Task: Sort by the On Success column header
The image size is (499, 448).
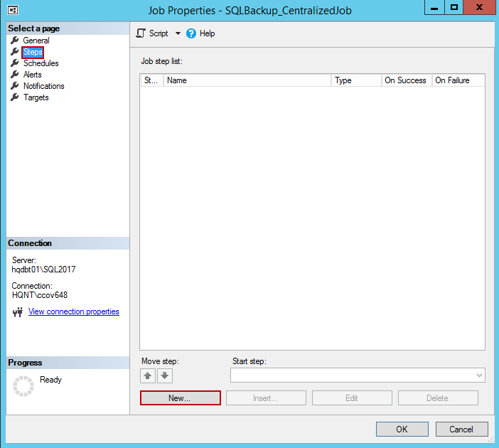Action: pos(407,80)
